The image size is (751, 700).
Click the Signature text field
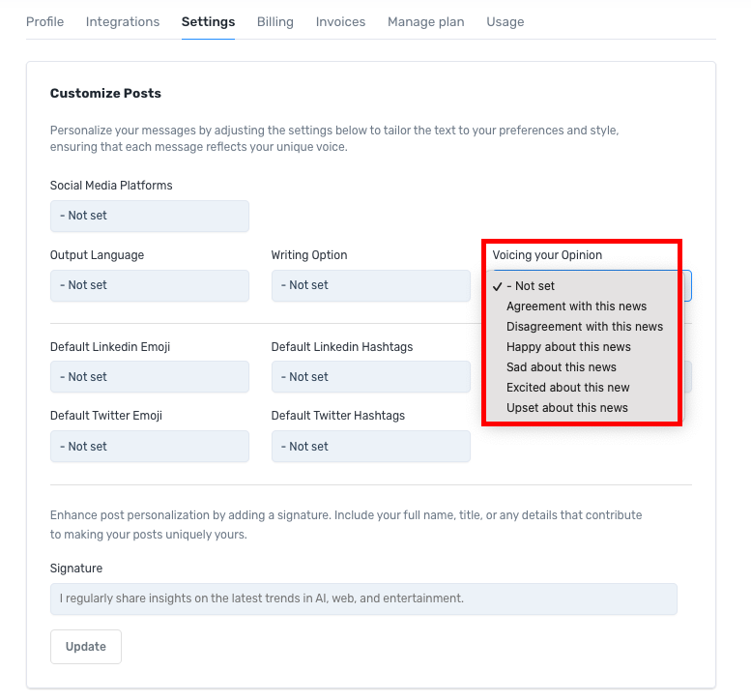click(363, 598)
